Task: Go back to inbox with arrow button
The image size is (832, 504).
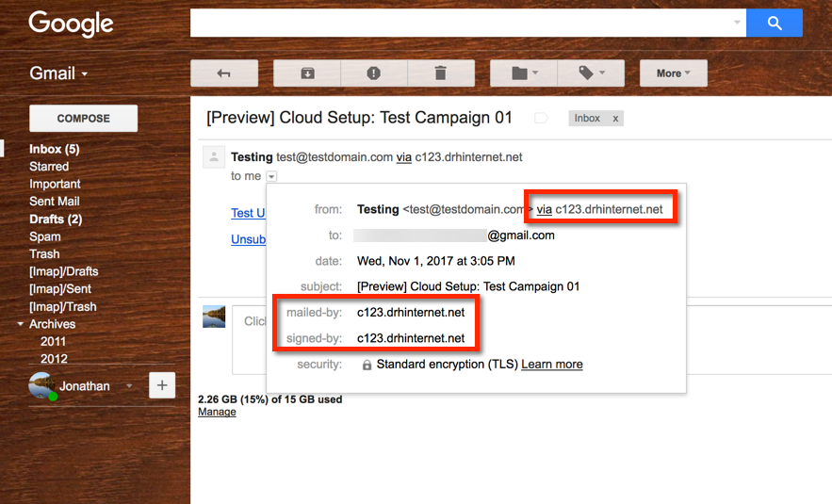Action: point(224,73)
